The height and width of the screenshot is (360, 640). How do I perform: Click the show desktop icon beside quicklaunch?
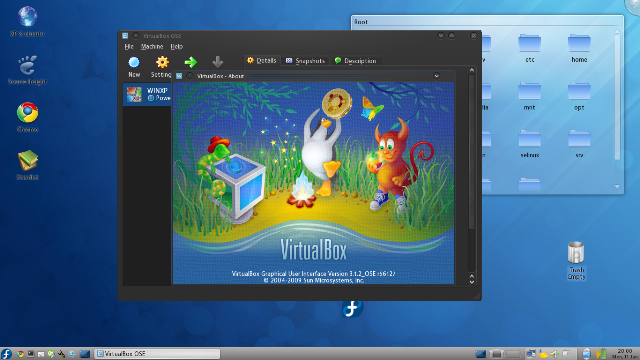[x=85, y=354]
